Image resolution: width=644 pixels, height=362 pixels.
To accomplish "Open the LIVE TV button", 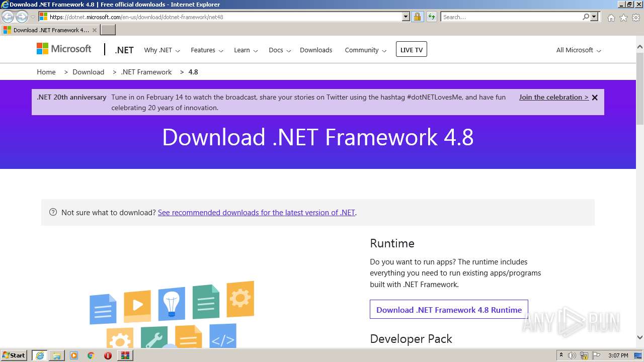I will pyautogui.click(x=412, y=49).
